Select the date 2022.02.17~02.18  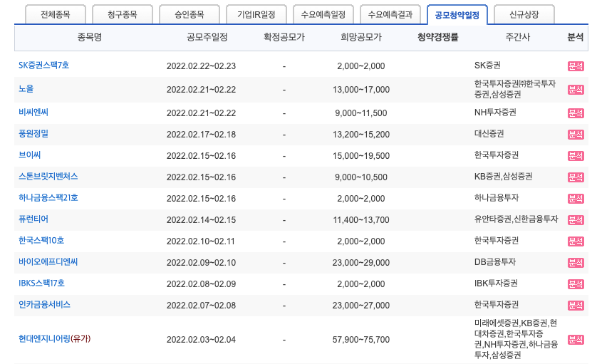pyautogui.click(x=201, y=135)
